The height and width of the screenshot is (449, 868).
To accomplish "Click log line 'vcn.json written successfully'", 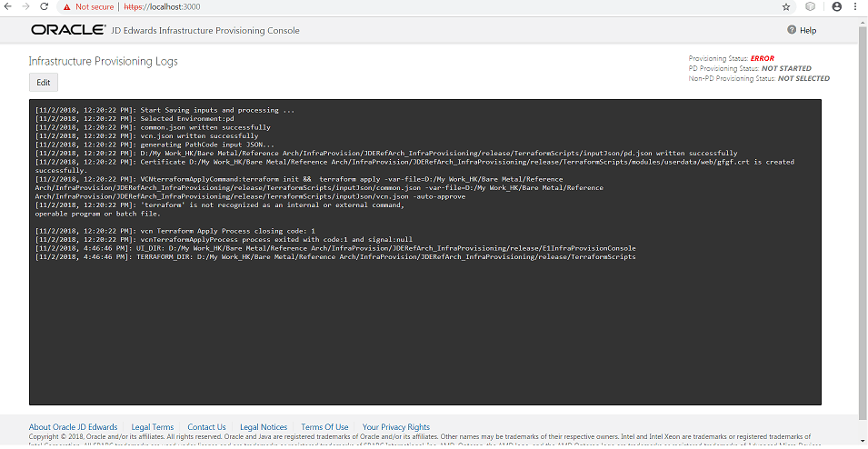I will 146,135.
